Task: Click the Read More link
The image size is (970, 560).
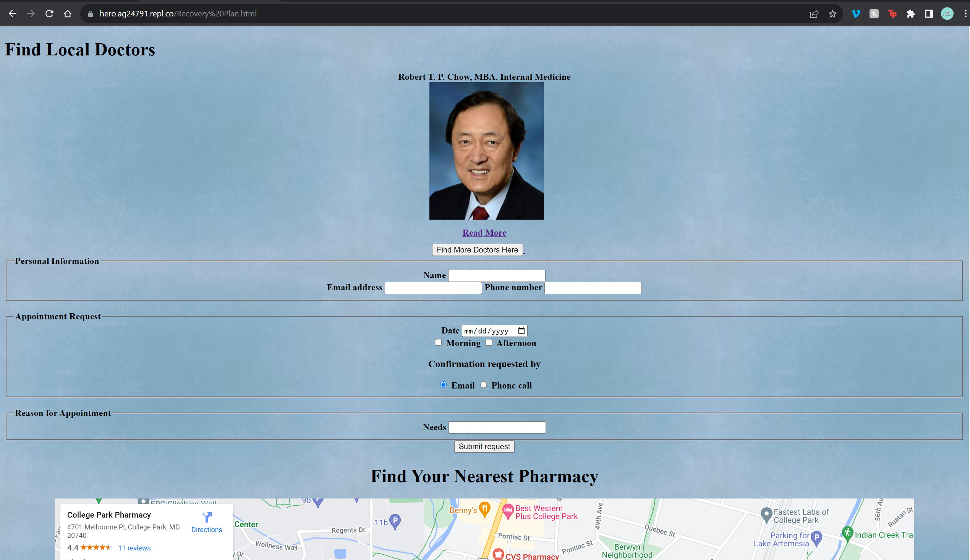Action: 484,233
